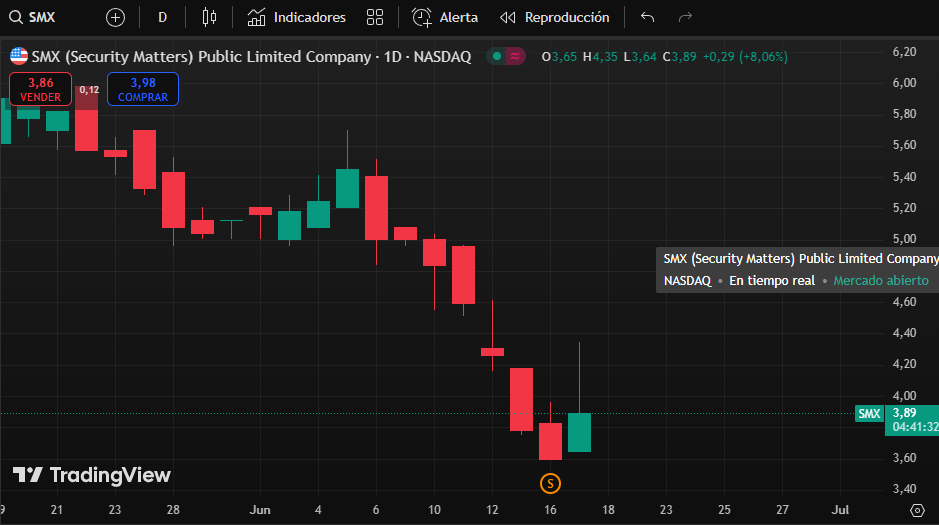Open the SMX symbol search
Screen dimensions: 939x525
pos(33,17)
